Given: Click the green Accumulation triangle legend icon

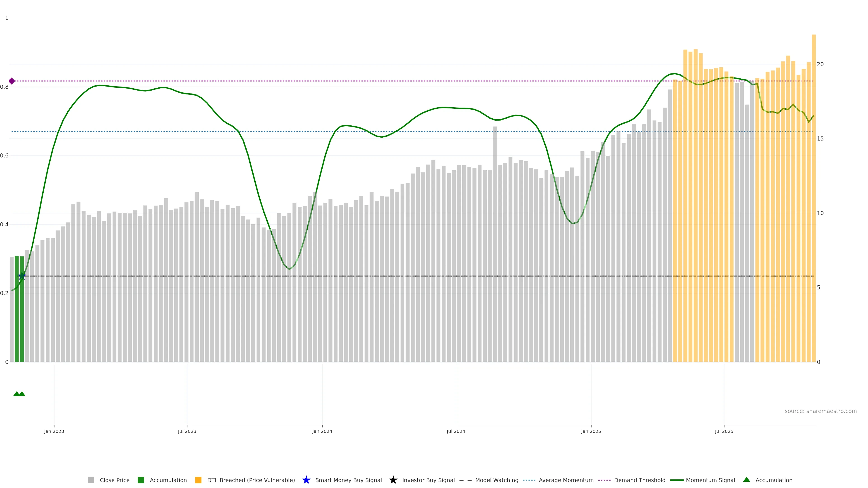Looking at the screenshot, I should click(x=746, y=480).
